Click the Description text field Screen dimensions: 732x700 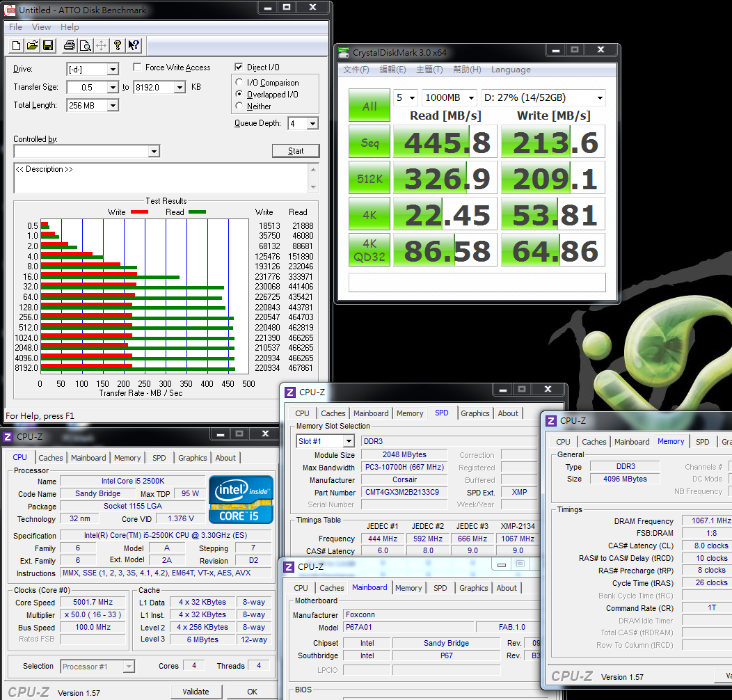pyautogui.click(x=161, y=178)
